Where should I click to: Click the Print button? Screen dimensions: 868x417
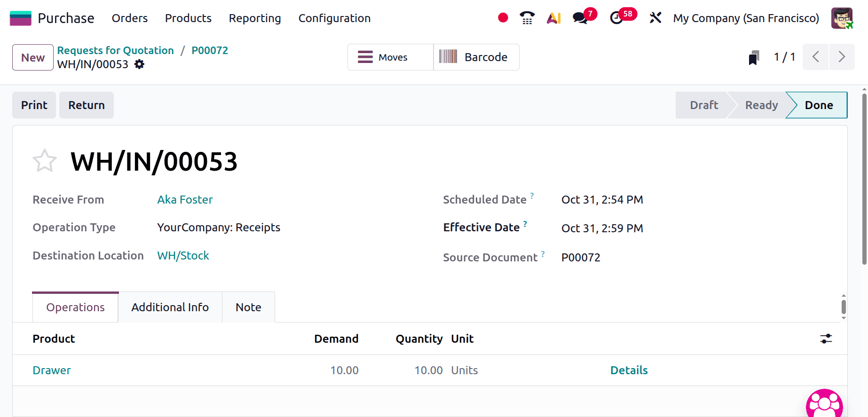[34, 105]
